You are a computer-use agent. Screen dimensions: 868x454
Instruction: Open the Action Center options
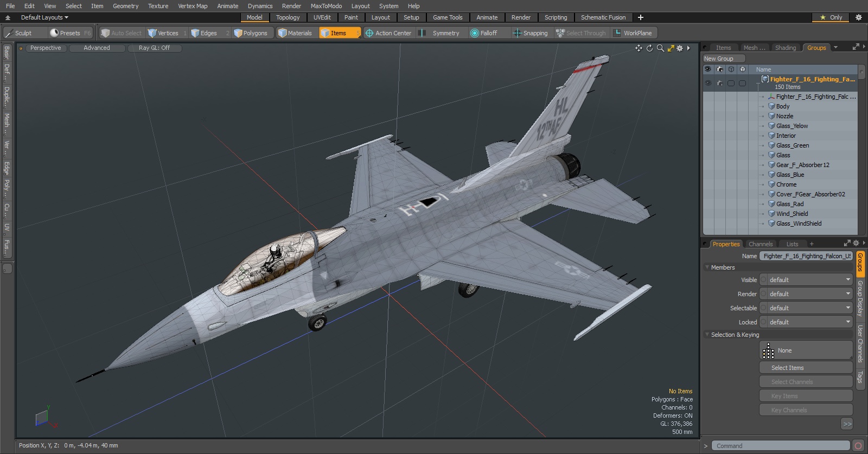(x=388, y=33)
